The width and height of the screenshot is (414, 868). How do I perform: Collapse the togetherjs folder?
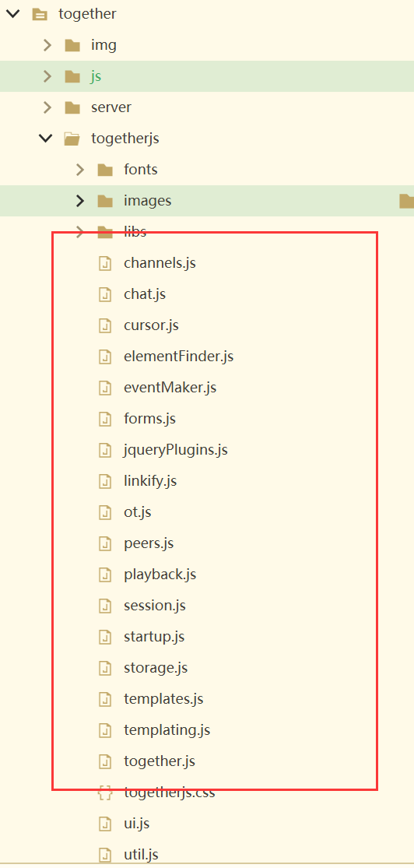(46, 138)
